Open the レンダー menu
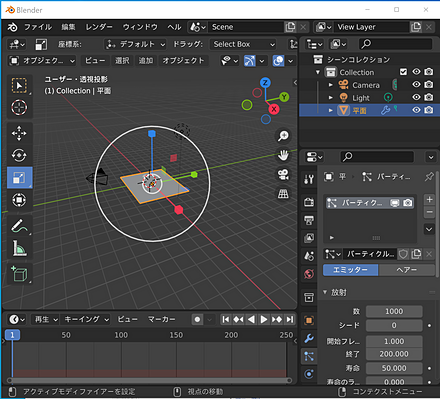This screenshot has width=440, height=399. [99, 27]
